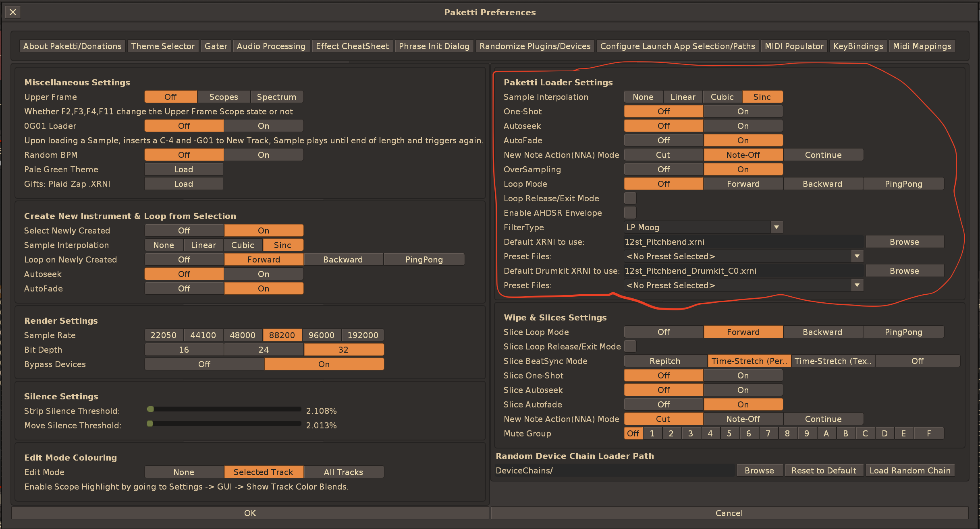Select 48000 sample rate

pos(243,335)
